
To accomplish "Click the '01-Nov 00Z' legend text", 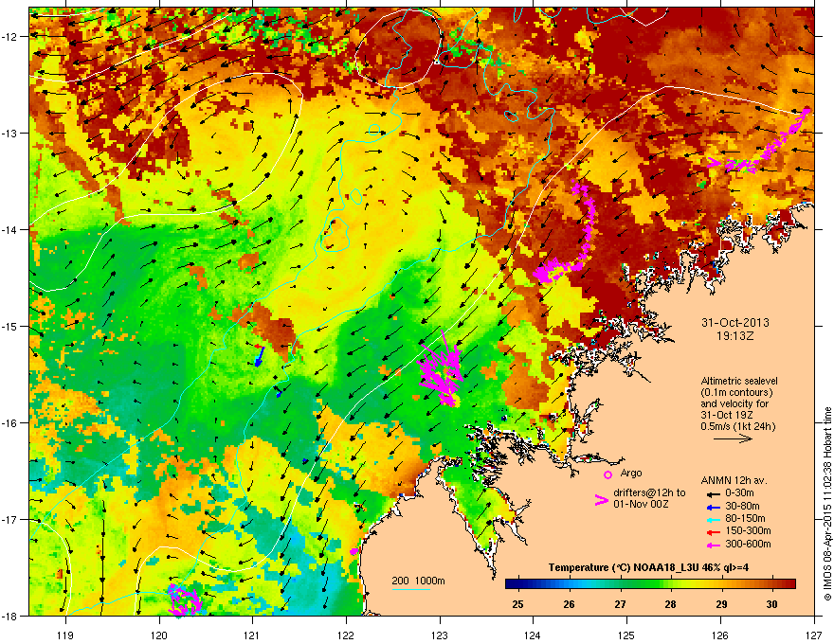I will click(641, 504).
